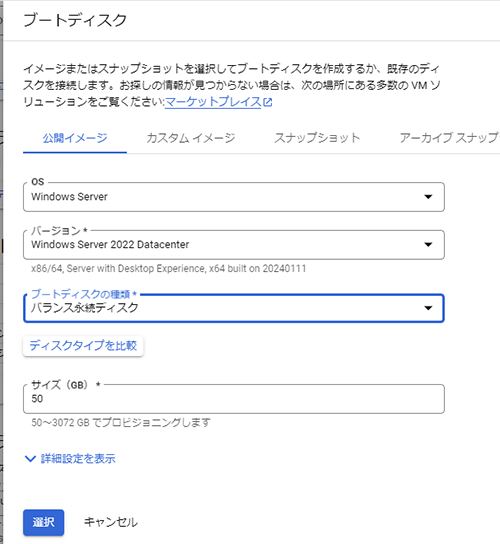Click the ブートディスク dialog title
The image size is (500, 544).
[75, 20]
